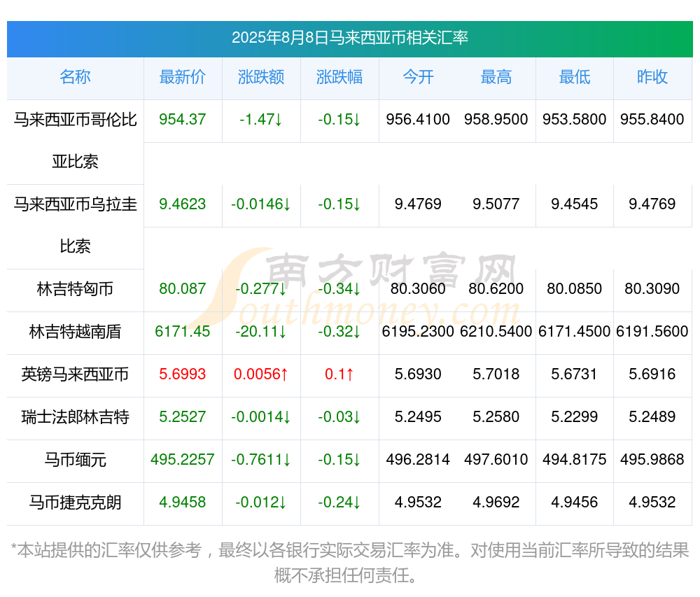The image size is (700, 597).
Task: Click the high value 80.6200
Action: click(496, 288)
